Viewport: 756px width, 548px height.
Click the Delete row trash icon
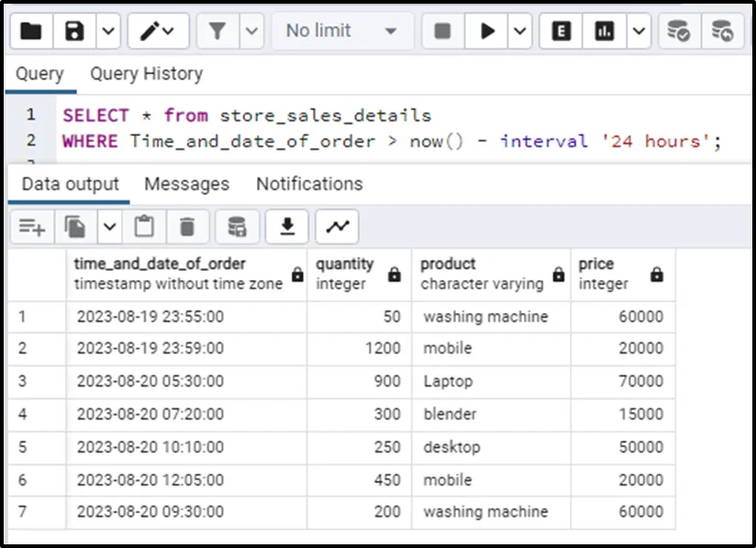(187, 227)
